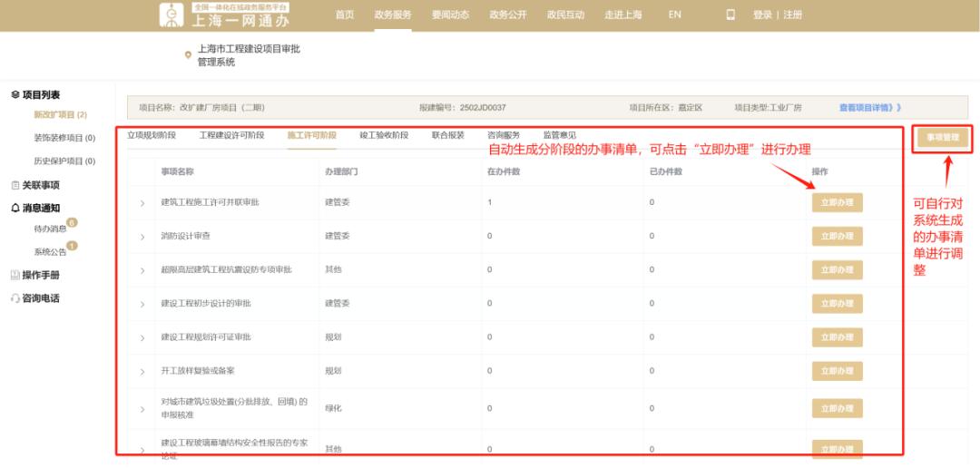Click the 上海一网通办 logo icon
The height and width of the screenshot is (468, 980).
click(x=171, y=15)
